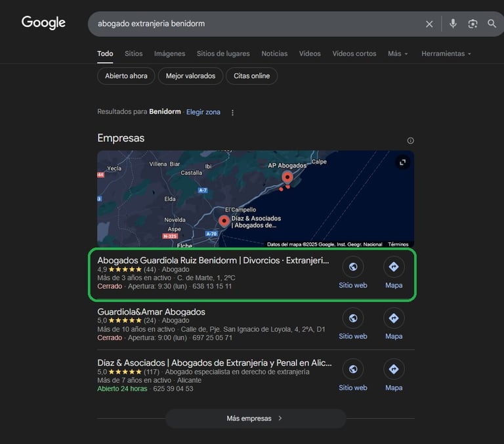Open three-dot options next to Elegir zona
The image size is (504, 444).
point(232,112)
